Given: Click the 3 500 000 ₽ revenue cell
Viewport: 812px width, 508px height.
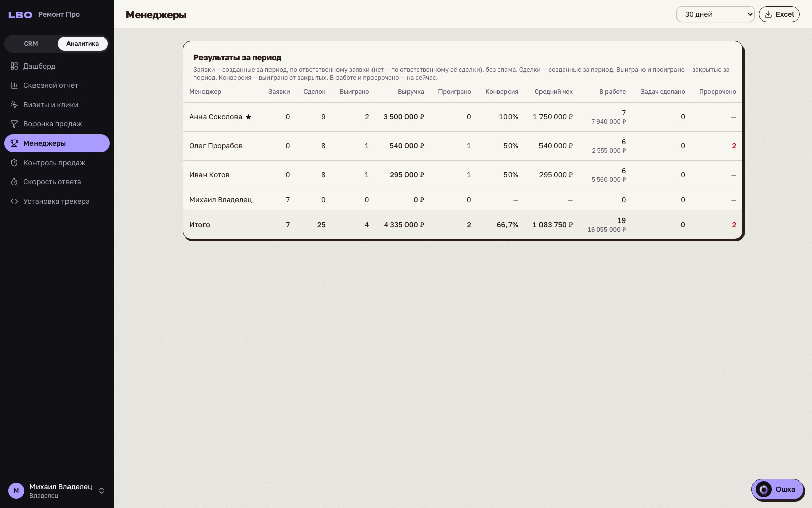Looking at the screenshot, I should click(403, 117).
